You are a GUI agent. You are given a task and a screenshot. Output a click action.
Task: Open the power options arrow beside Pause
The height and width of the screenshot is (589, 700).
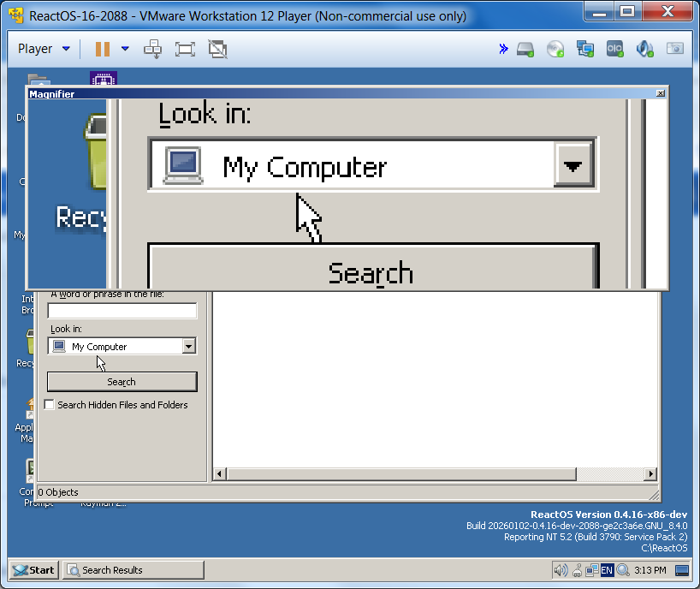click(x=125, y=49)
